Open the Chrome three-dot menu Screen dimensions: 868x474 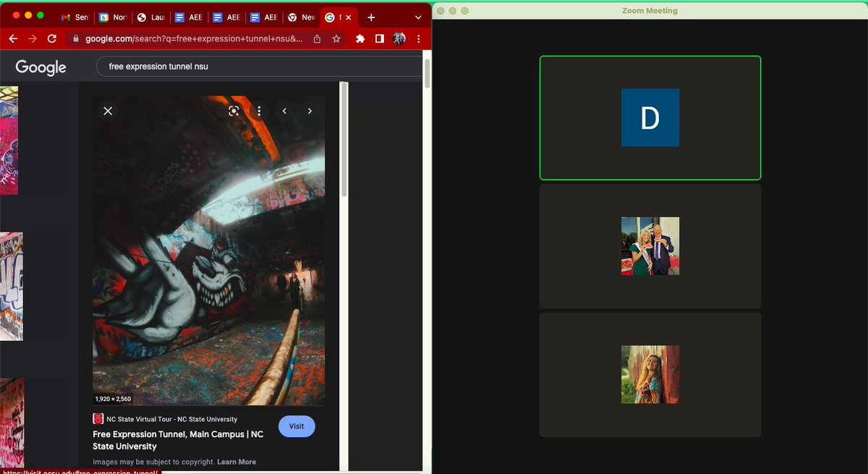[x=418, y=39]
